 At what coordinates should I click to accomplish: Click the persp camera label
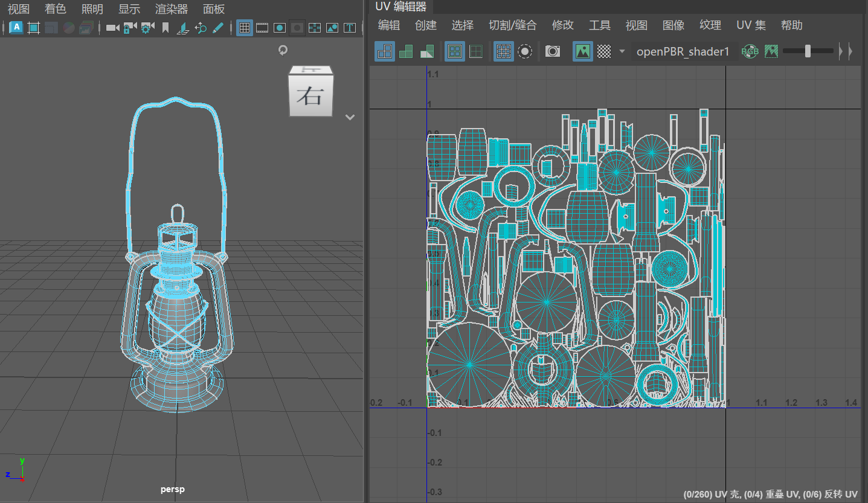click(173, 489)
